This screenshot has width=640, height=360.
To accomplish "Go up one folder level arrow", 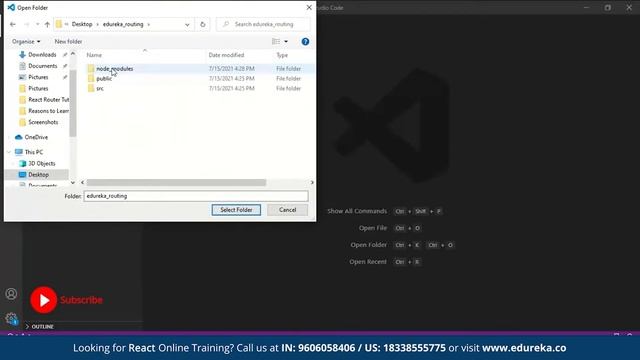I will click(x=47, y=24).
